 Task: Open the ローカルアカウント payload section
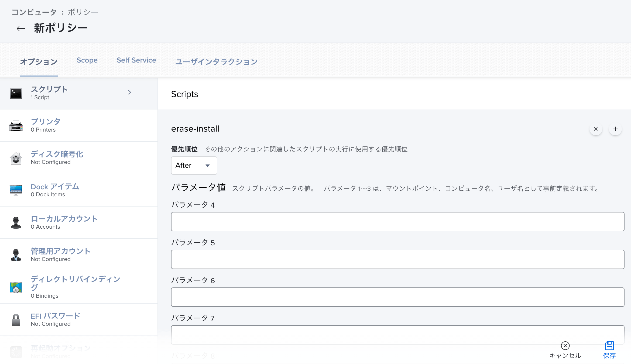pos(79,223)
